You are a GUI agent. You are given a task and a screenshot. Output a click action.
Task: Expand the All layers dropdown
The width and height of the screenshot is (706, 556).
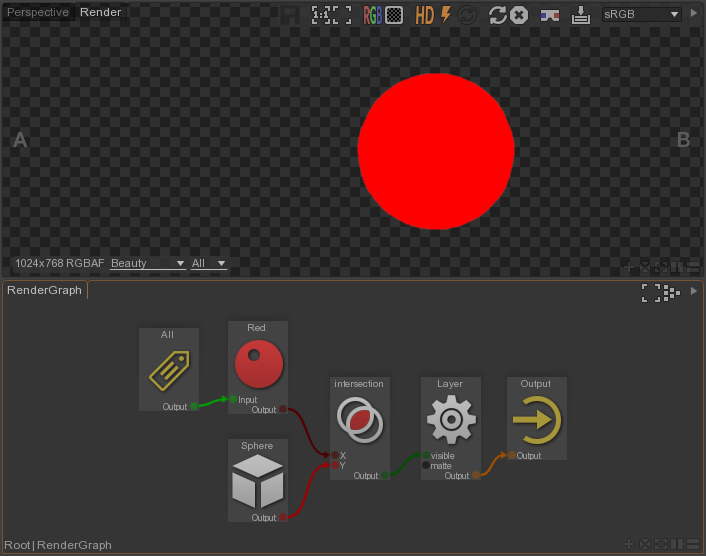pyautogui.click(x=209, y=263)
